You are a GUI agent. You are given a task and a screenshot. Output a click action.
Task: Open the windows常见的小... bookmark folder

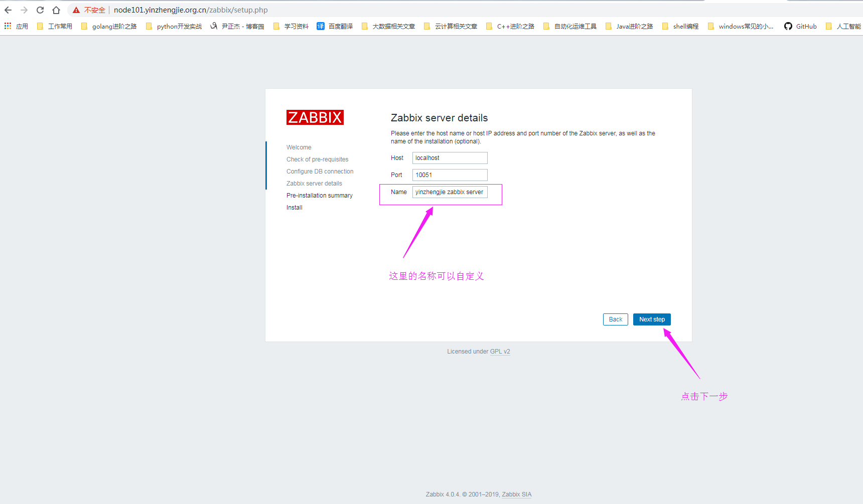[741, 26]
